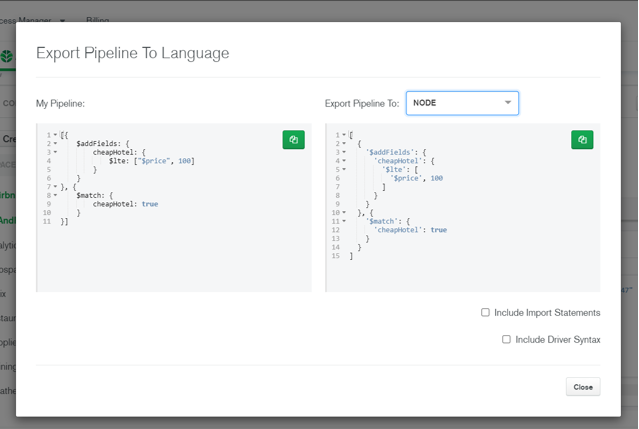Viewport: 639px width, 429px height.
Task: Copy My Pipeline code to clipboard
Action: pyautogui.click(x=293, y=140)
